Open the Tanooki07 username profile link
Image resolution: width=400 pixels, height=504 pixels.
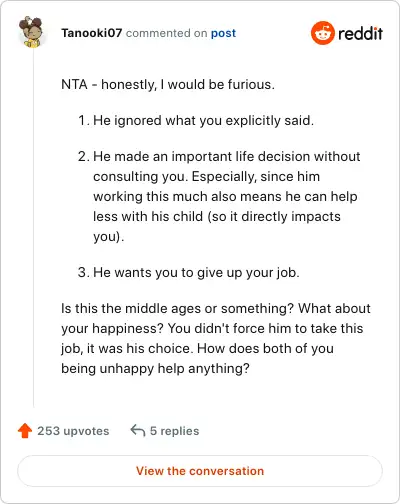[92, 33]
